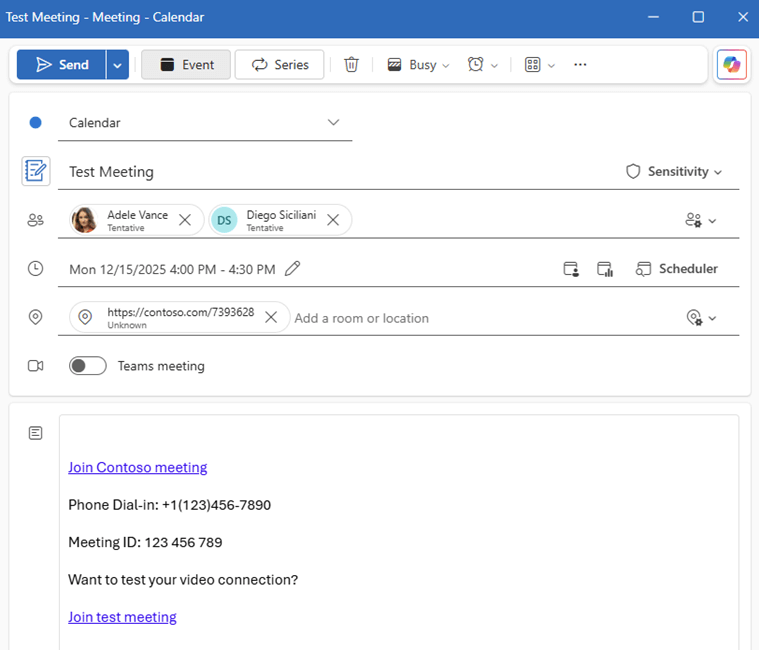
Task: Click the attendees people icon
Action: click(35, 220)
